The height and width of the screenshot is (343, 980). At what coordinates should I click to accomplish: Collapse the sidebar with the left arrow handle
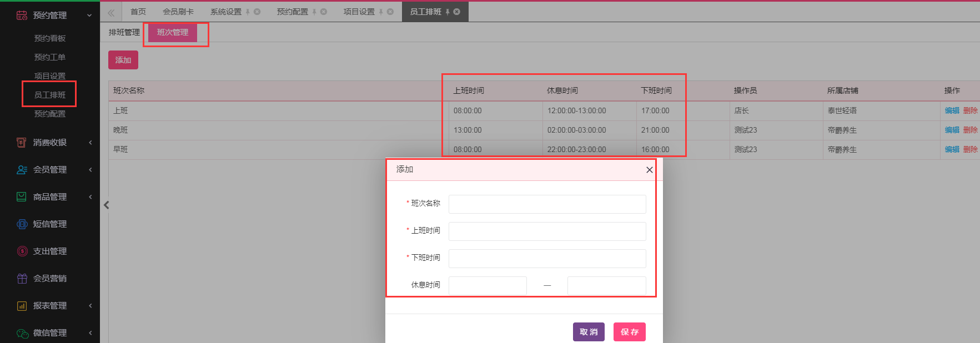[107, 205]
